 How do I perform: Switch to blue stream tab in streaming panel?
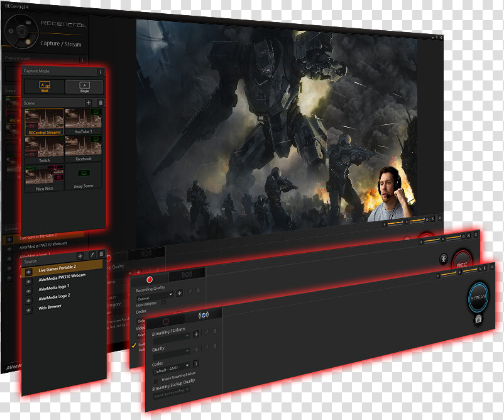click(x=204, y=315)
